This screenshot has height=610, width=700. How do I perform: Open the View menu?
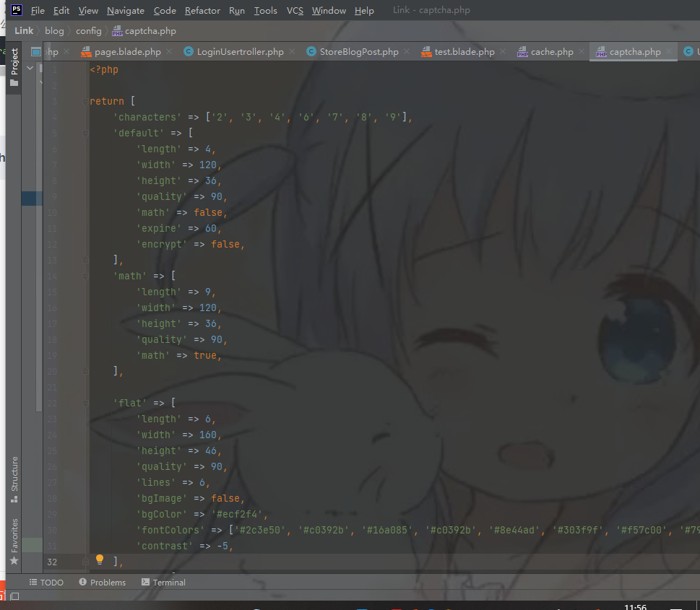(x=88, y=10)
